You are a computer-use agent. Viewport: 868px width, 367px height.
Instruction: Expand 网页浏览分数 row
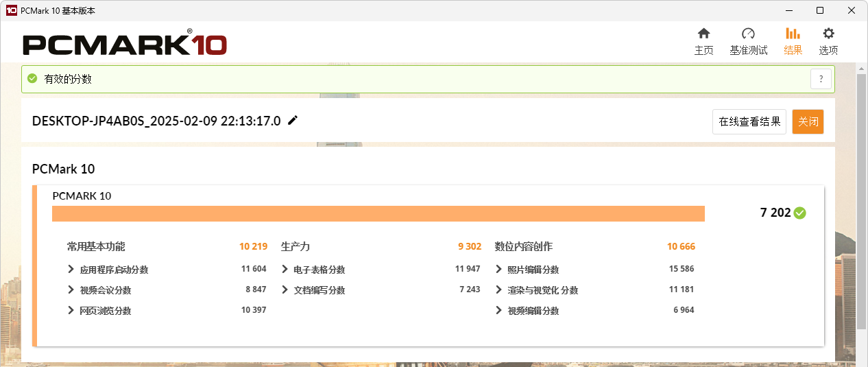(71, 310)
